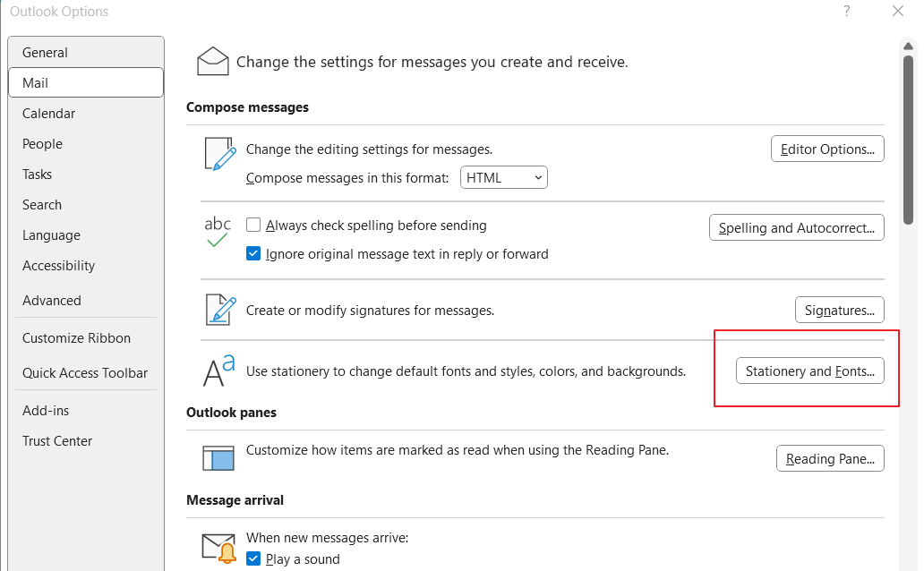Uncheck Ignore original message text in reply
The height and width of the screenshot is (571, 924).
(253, 254)
